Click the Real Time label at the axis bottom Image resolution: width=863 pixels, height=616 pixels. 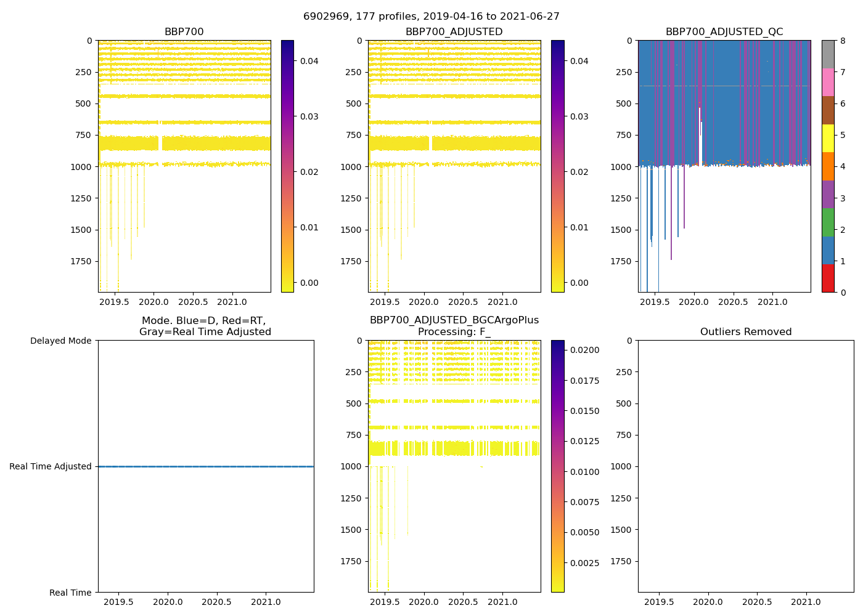(x=70, y=593)
